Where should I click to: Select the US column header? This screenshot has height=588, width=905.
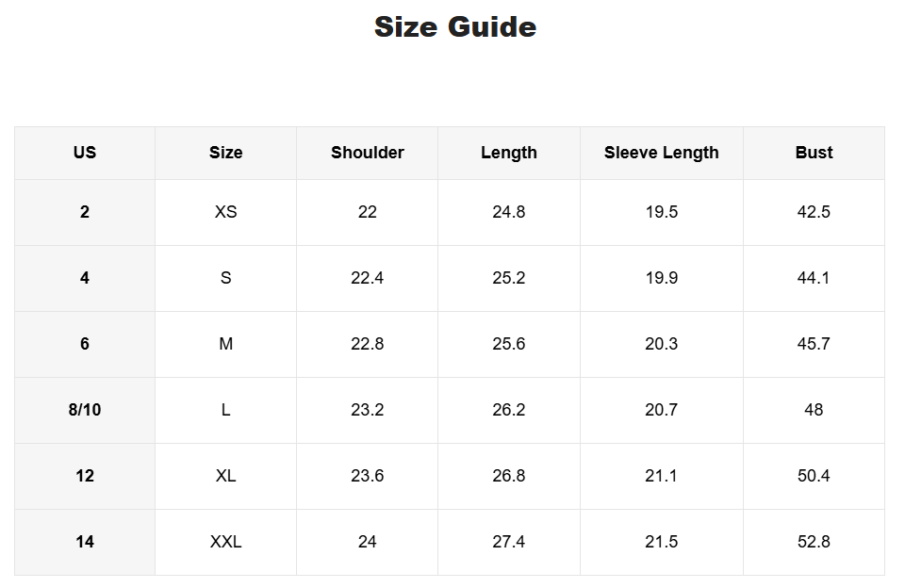pyautogui.click(x=85, y=153)
